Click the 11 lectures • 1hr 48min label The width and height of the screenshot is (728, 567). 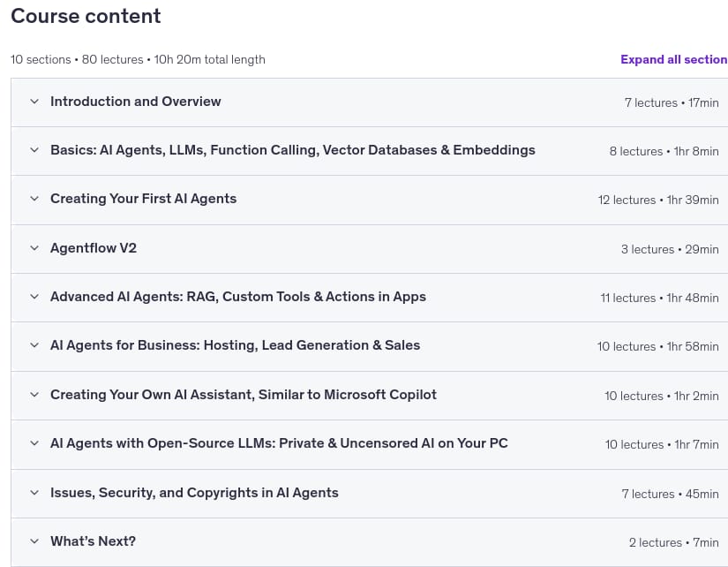coord(659,298)
